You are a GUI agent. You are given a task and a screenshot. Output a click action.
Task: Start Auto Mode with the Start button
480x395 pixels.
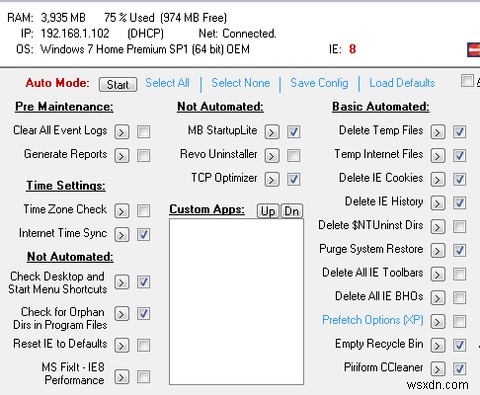coord(118,85)
